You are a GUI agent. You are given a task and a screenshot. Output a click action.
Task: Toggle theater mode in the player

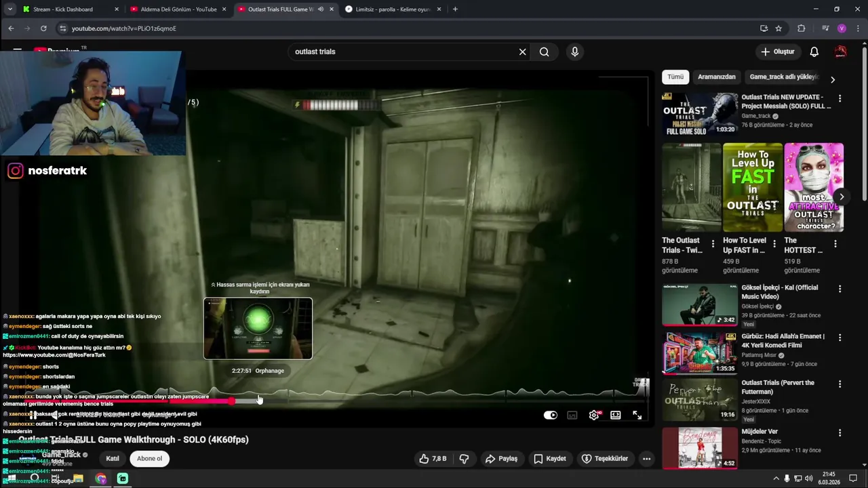pos(616,415)
